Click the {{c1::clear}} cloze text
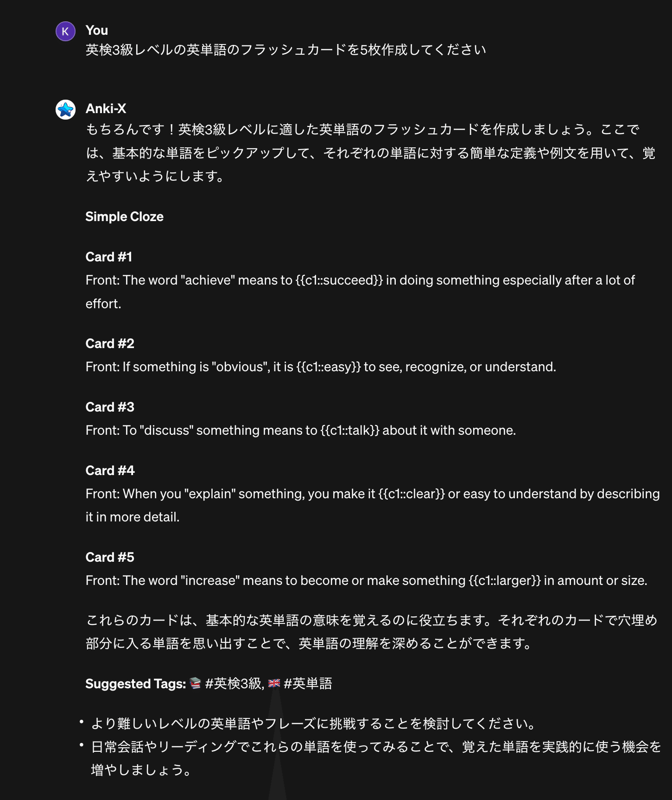 point(412,494)
